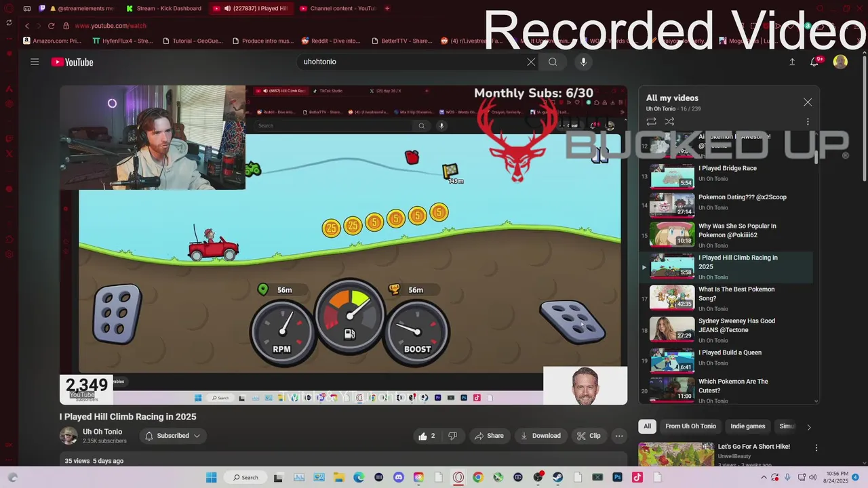Open I Played Build a Queen video

(x=726, y=361)
